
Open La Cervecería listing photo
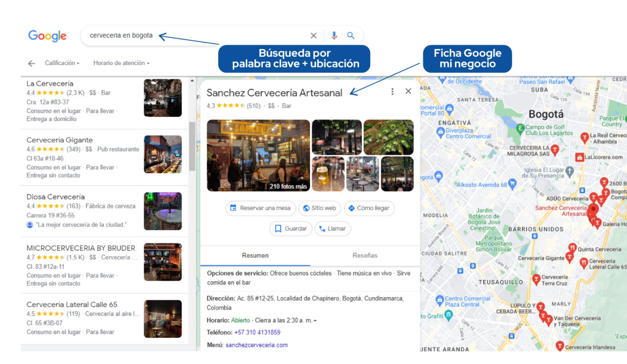tap(163, 98)
